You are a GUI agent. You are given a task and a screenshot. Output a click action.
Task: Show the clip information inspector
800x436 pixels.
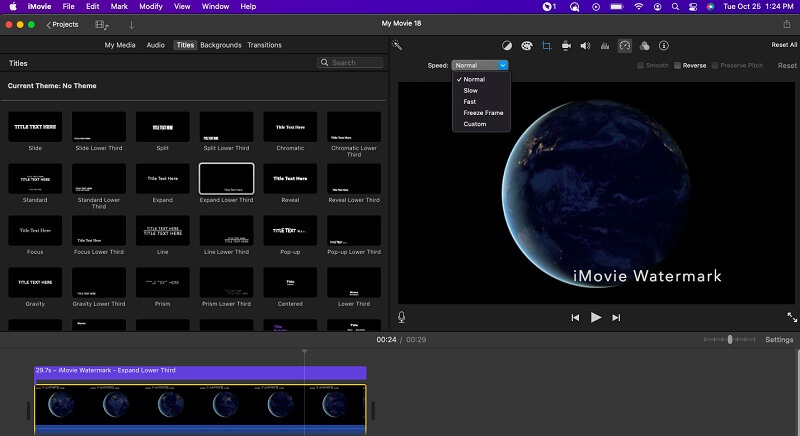(x=664, y=46)
